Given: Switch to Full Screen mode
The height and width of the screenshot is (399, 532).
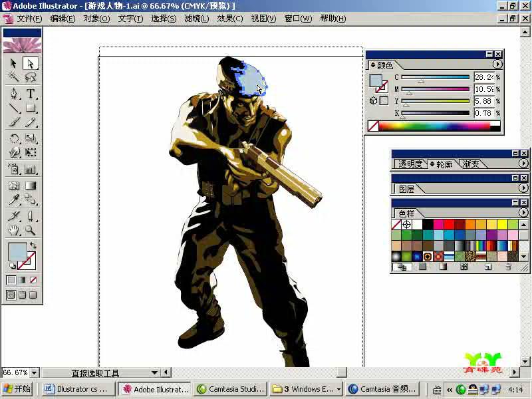Looking at the screenshot, I should click(33, 295).
